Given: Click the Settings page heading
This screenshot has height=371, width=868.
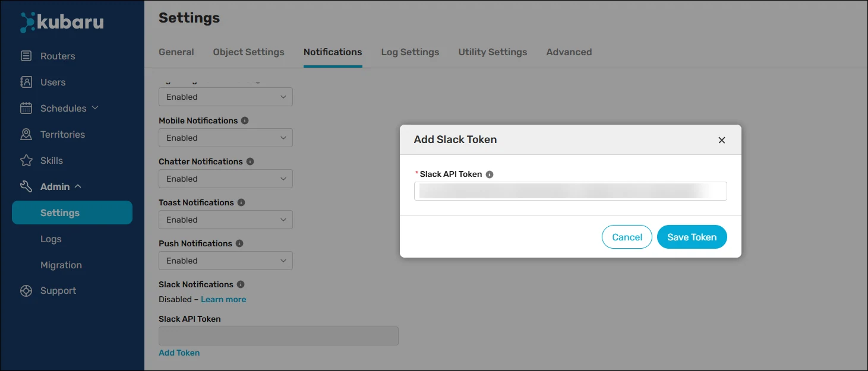Looking at the screenshot, I should pos(189,18).
